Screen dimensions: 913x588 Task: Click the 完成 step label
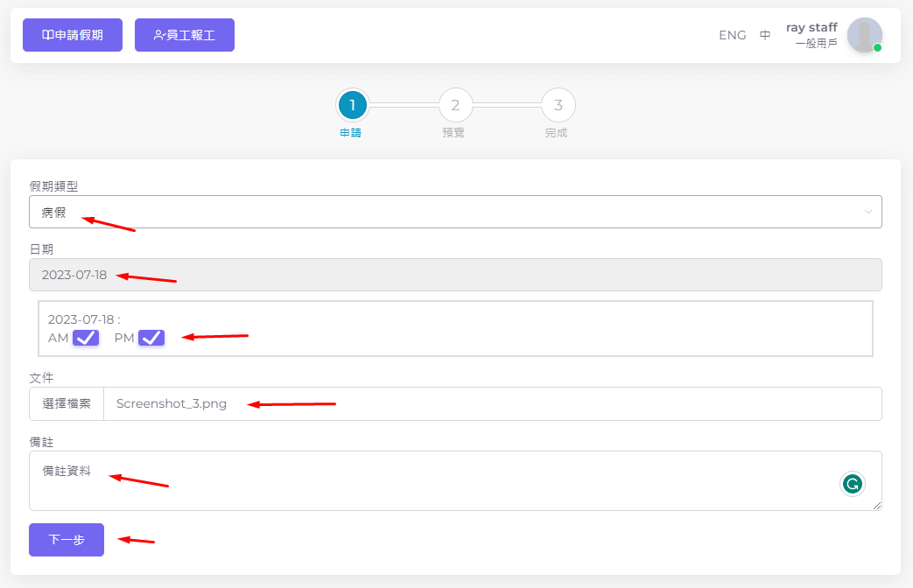pyautogui.click(x=556, y=133)
